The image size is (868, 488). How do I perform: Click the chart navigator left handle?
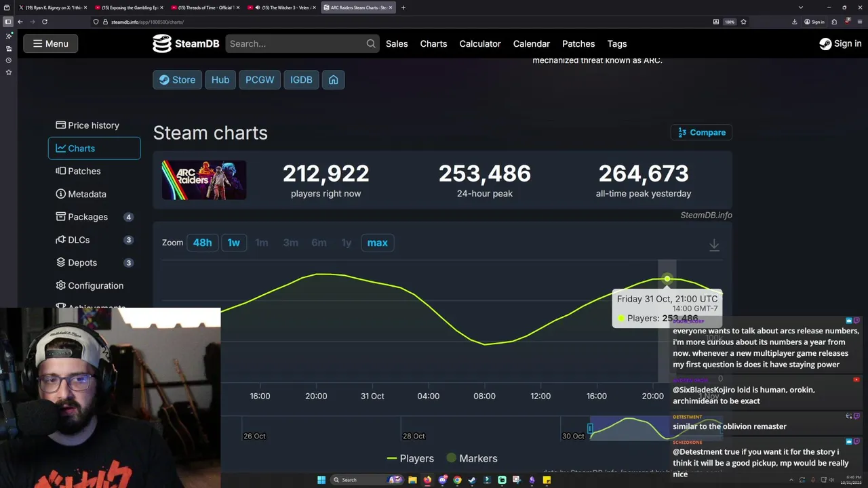pyautogui.click(x=590, y=428)
